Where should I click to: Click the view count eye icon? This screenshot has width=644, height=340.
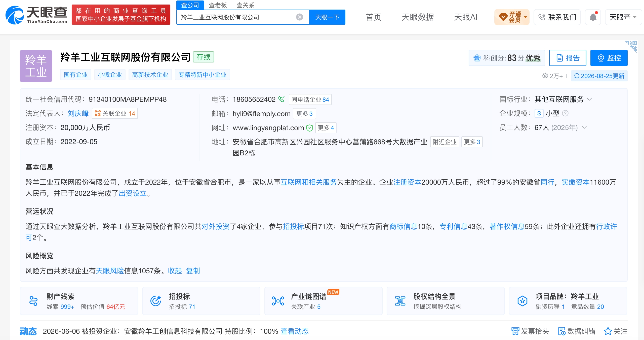(x=545, y=76)
